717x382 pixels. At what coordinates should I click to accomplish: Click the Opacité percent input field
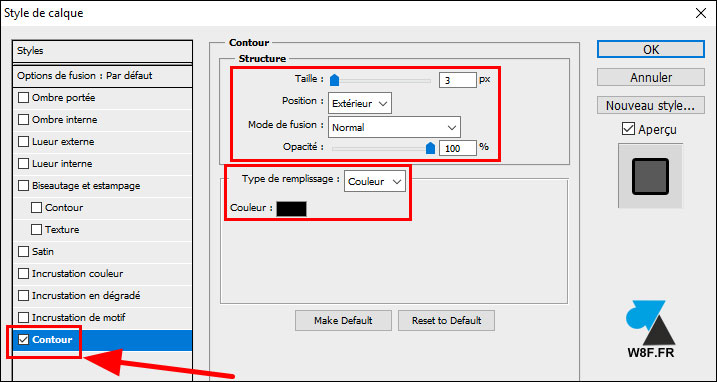tap(457, 148)
